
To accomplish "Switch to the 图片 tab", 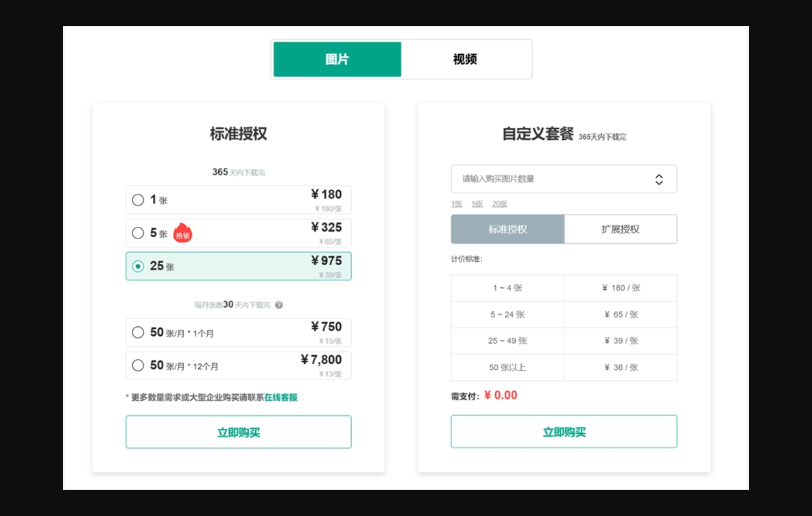I will coord(337,59).
